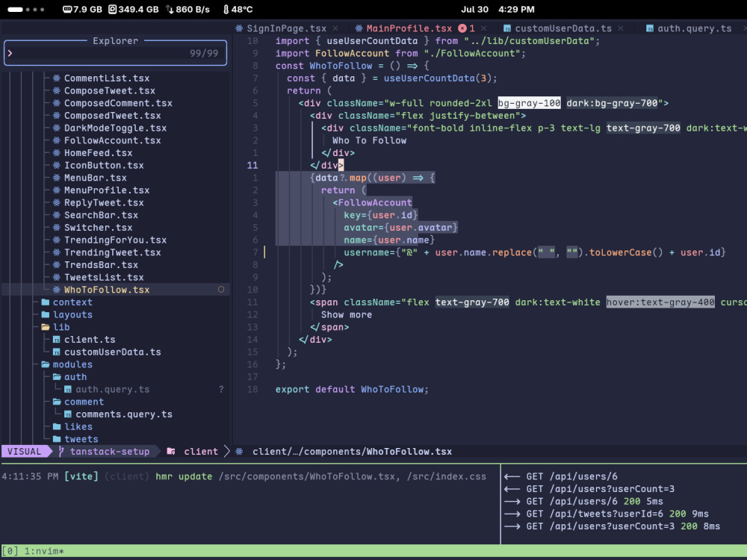Click 'const WhoToFollow = () => {' line
Image resolution: width=747 pixels, height=560 pixels.
(352, 66)
